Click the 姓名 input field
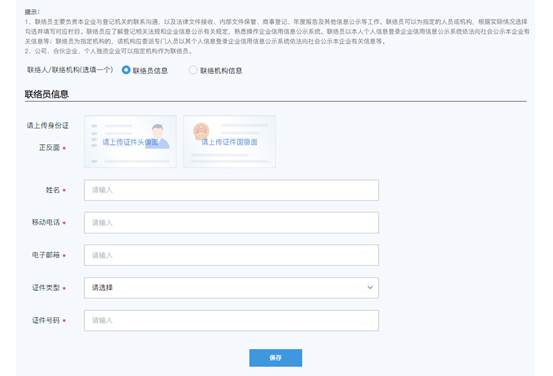Screen dimensions: 553x376 [231, 190]
